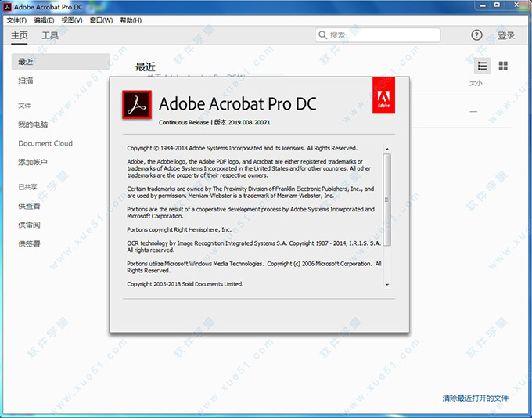Click the 最近 heading in main pane
532x418 pixels.
[x=146, y=67]
